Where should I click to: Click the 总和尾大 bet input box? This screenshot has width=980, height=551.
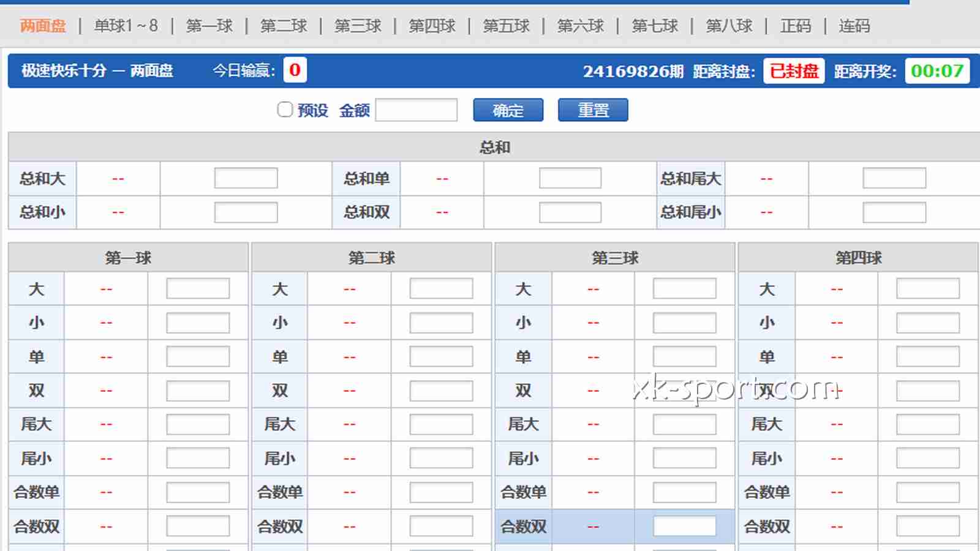(894, 178)
